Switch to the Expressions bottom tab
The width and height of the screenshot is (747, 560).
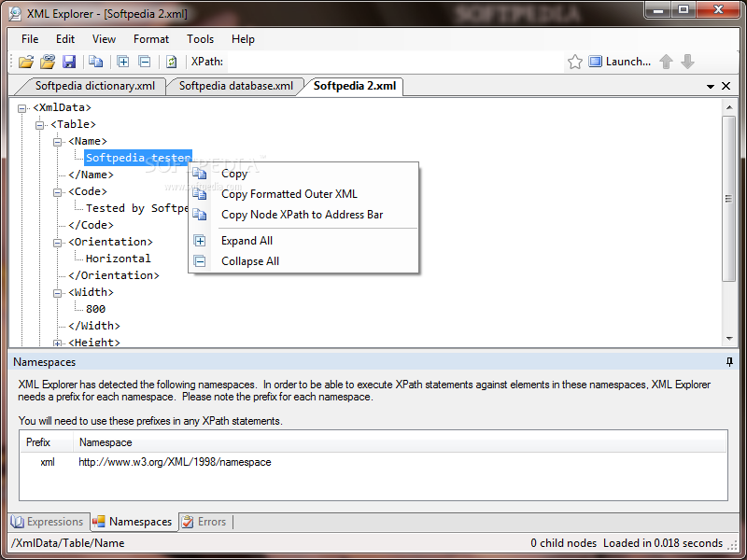[x=48, y=522]
